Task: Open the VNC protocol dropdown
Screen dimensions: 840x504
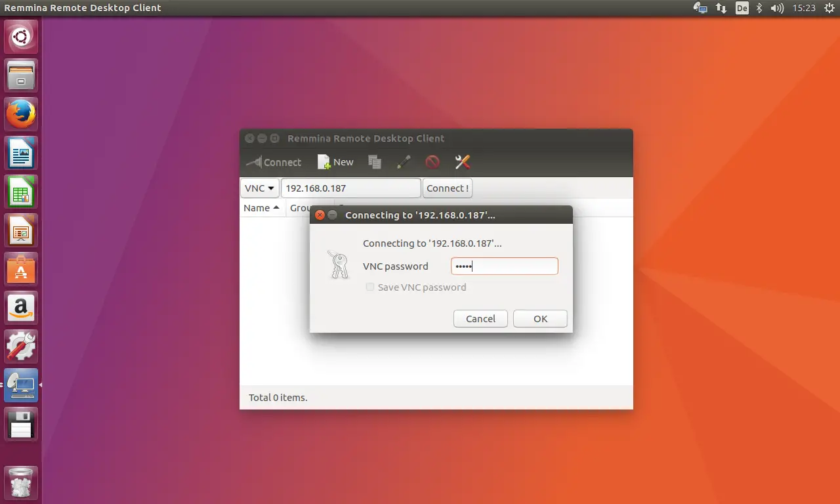Action: pos(259,188)
